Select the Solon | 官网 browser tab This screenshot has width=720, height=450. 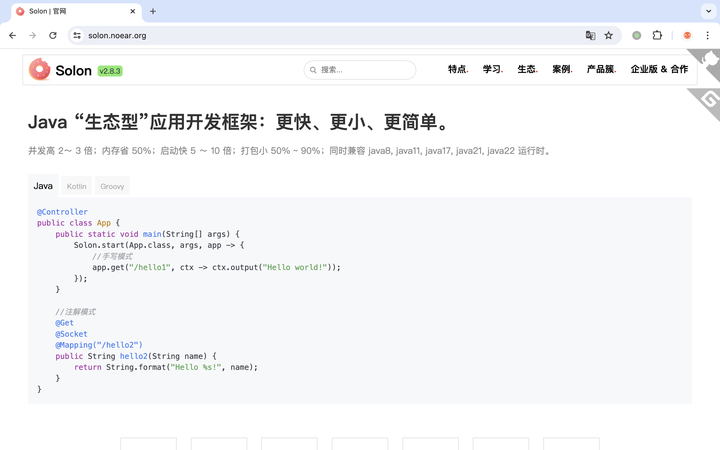click(x=76, y=11)
